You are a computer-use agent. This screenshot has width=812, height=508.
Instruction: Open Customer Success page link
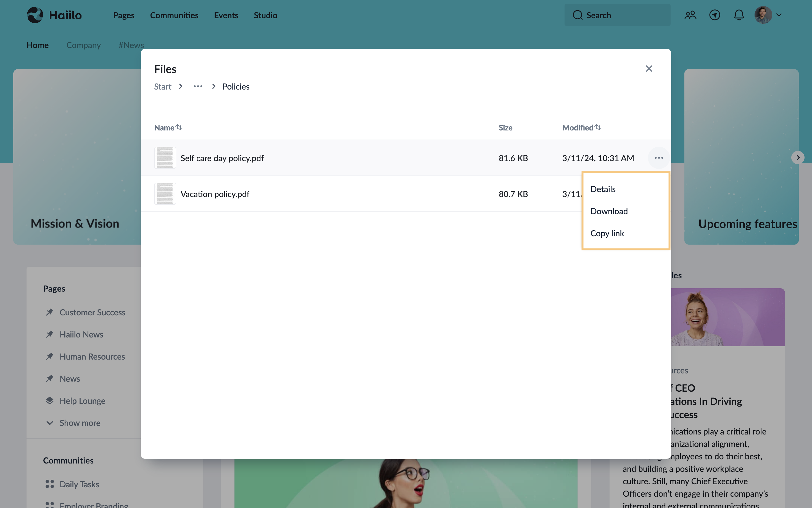[92, 313]
